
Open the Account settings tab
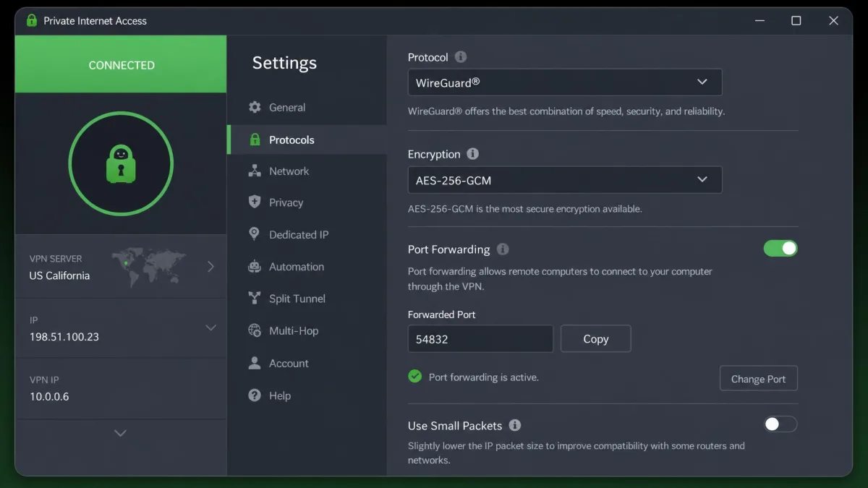coord(307,363)
